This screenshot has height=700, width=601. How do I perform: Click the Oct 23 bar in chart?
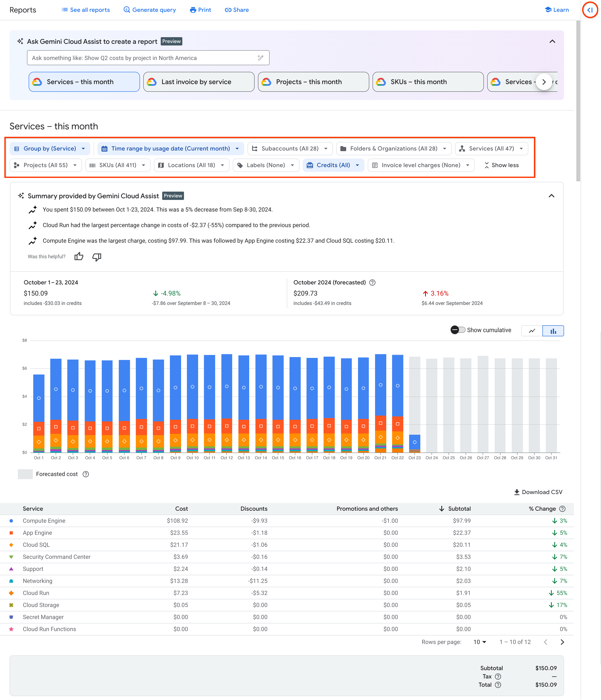pyautogui.click(x=415, y=443)
